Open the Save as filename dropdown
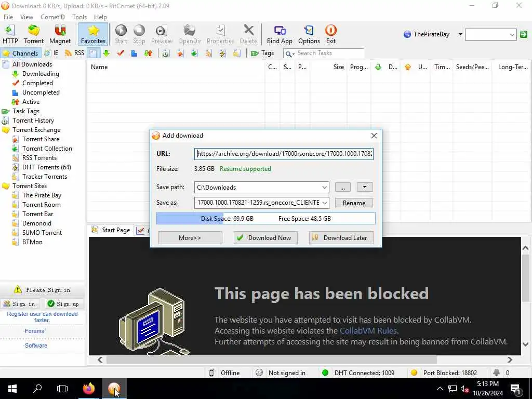 pyautogui.click(x=324, y=203)
